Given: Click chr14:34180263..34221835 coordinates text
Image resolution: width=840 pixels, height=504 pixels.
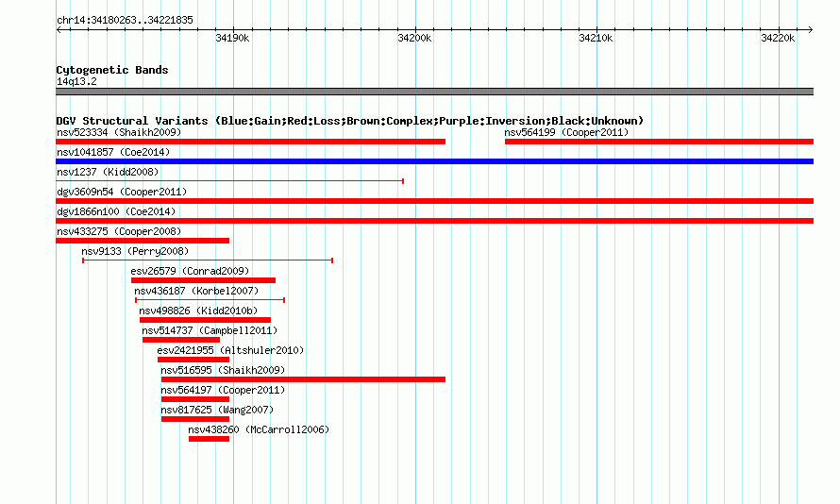Looking at the screenshot, I should click(x=125, y=20).
